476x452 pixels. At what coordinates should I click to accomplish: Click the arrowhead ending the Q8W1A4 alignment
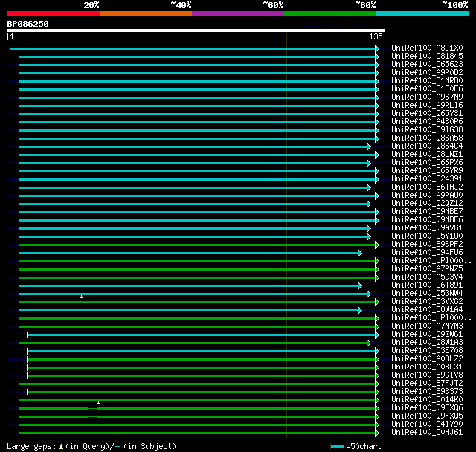(x=360, y=310)
